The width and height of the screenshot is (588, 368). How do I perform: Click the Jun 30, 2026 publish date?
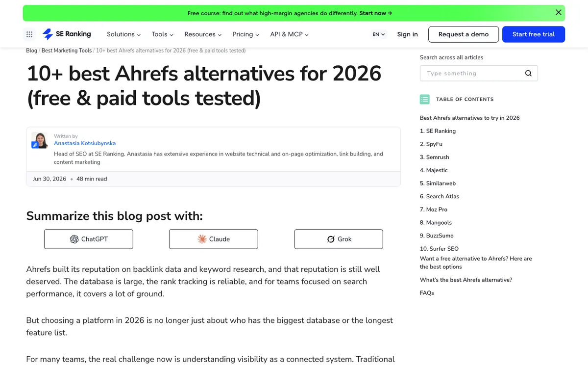pos(49,179)
